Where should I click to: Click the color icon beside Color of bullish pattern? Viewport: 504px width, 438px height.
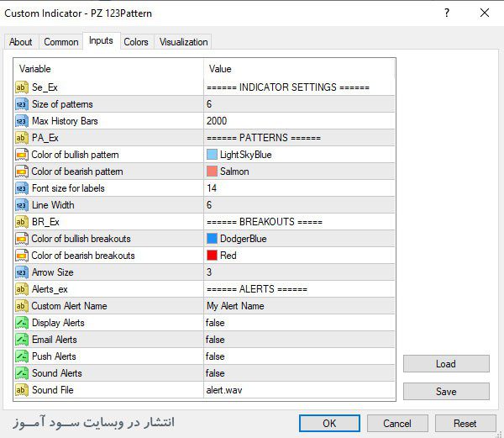point(21,155)
